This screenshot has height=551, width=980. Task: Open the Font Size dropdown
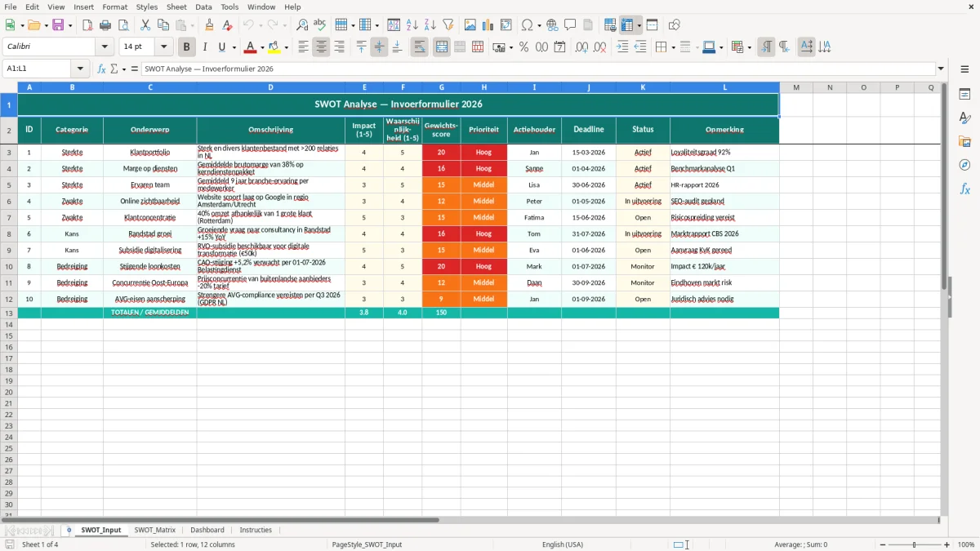click(163, 47)
